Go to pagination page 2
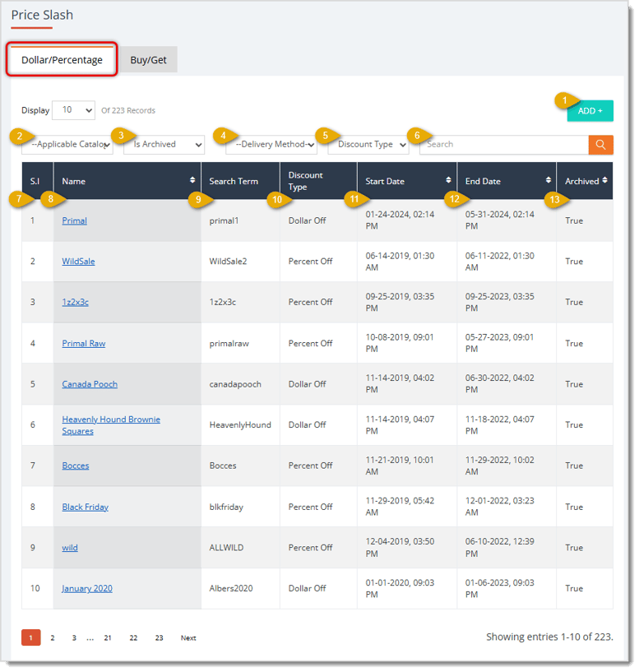The image size is (639, 672). (x=53, y=637)
